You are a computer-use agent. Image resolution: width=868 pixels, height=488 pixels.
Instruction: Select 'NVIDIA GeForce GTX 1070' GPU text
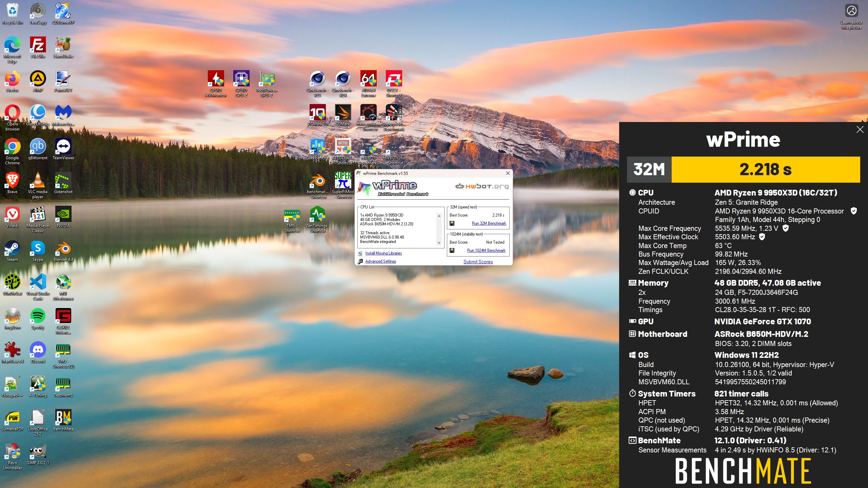[x=763, y=322]
